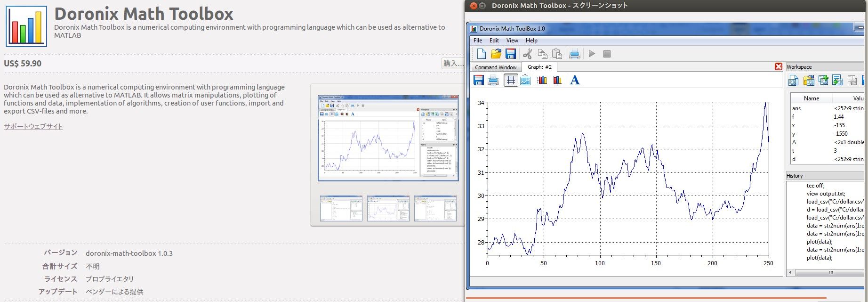
Task: Select the 'A' variable row in Workspace
Action: 828,142
